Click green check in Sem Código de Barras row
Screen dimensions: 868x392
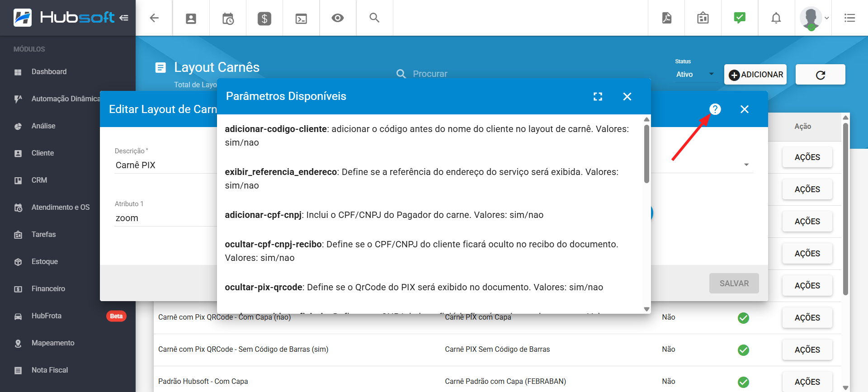click(743, 350)
